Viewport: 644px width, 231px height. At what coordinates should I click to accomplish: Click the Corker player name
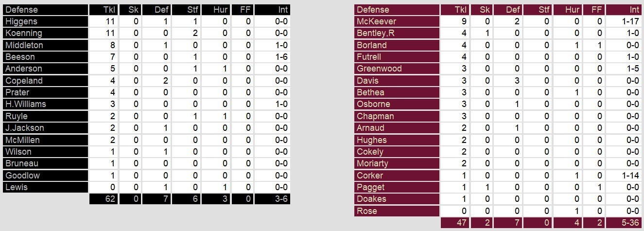coord(370,176)
